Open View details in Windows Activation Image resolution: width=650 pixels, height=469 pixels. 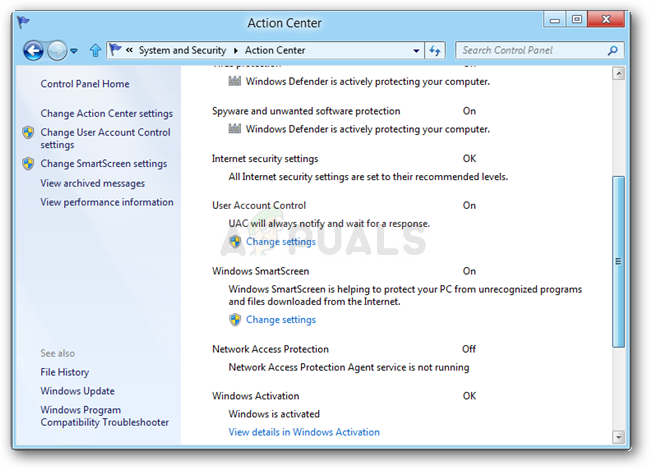(x=304, y=432)
